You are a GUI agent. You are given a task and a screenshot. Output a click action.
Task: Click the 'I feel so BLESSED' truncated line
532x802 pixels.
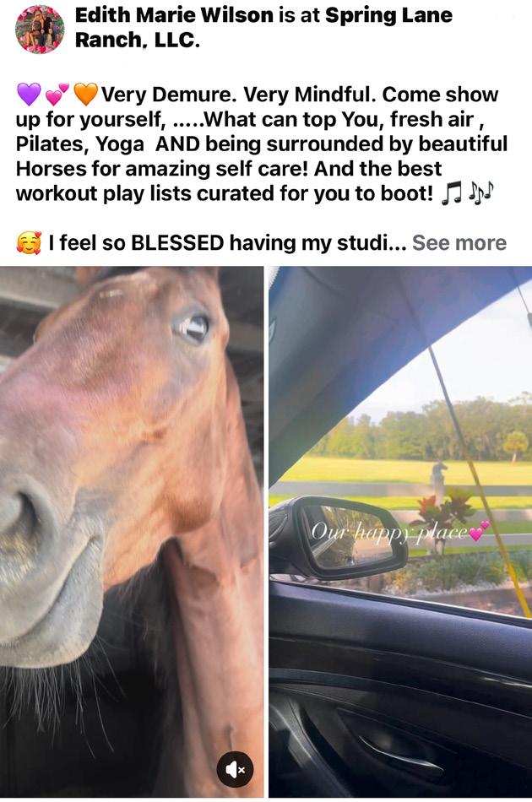[x=211, y=242]
